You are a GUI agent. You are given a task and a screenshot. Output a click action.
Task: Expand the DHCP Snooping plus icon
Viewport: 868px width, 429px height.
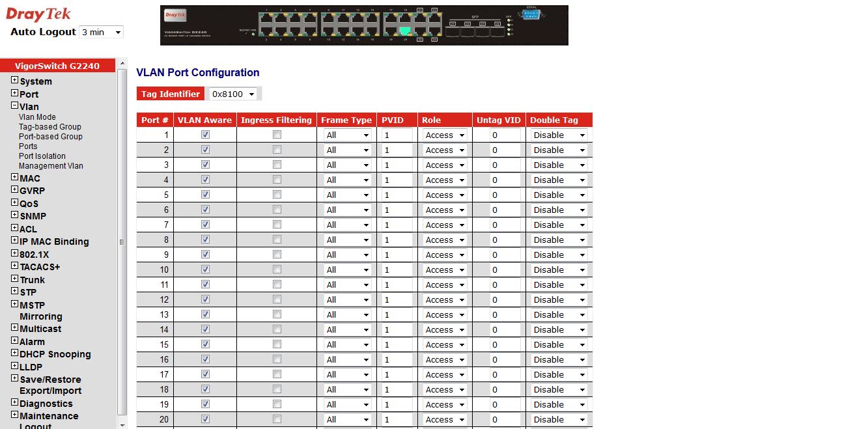tap(14, 354)
